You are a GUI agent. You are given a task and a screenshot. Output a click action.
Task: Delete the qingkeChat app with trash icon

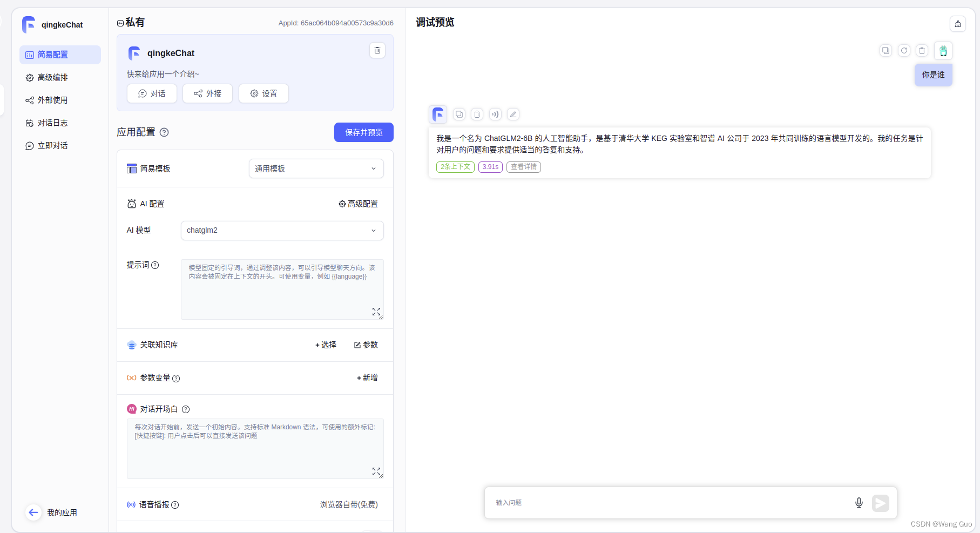pyautogui.click(x=377, y=50)
